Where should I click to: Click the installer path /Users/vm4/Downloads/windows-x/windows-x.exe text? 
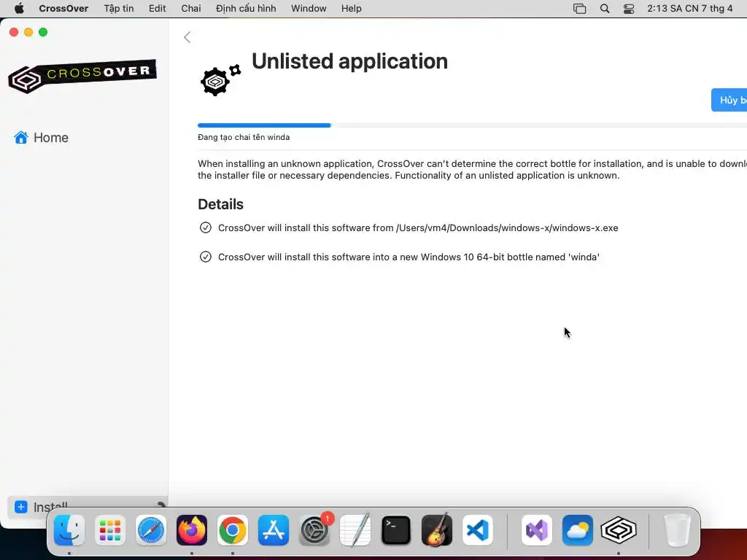click(507, 227)
